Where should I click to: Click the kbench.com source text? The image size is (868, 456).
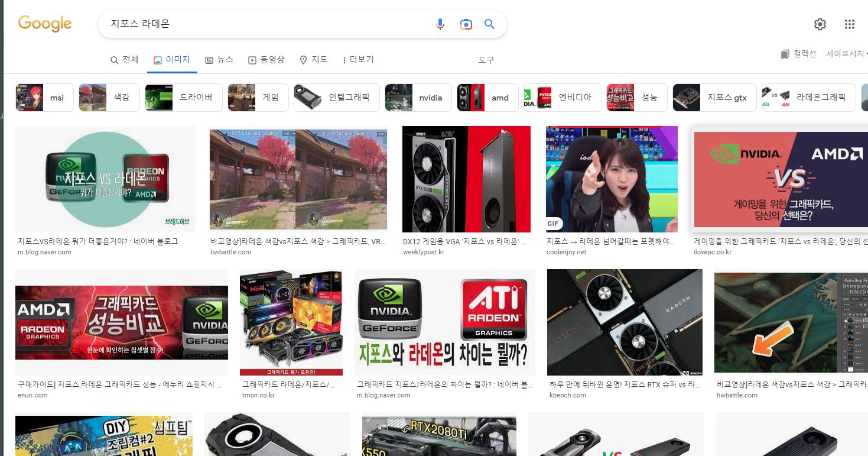[x=568, y=395]
